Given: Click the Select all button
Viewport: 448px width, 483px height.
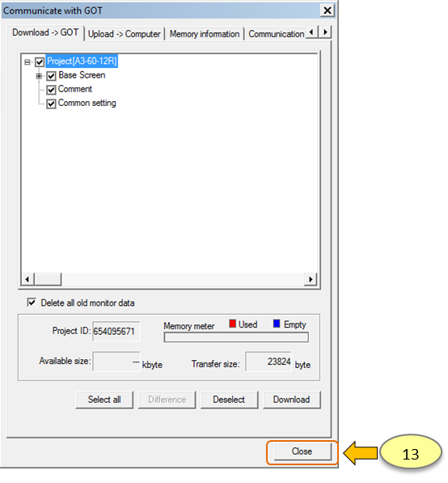Looking at the screenshot, I should [x=104, y=400].
